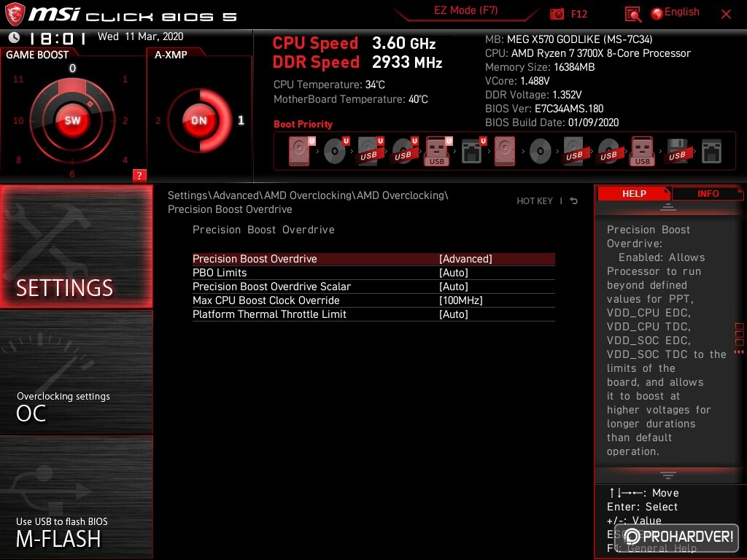Open the red question mark help icon
This screenshot has width=747, height=560.
tap(139, 175)
